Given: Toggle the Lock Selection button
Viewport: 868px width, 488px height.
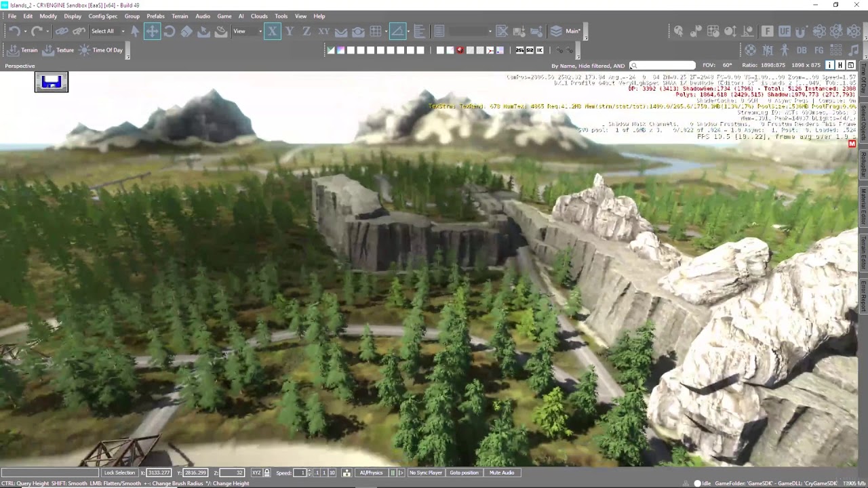Looking at the screenshot, I should (x=119, y=472).
